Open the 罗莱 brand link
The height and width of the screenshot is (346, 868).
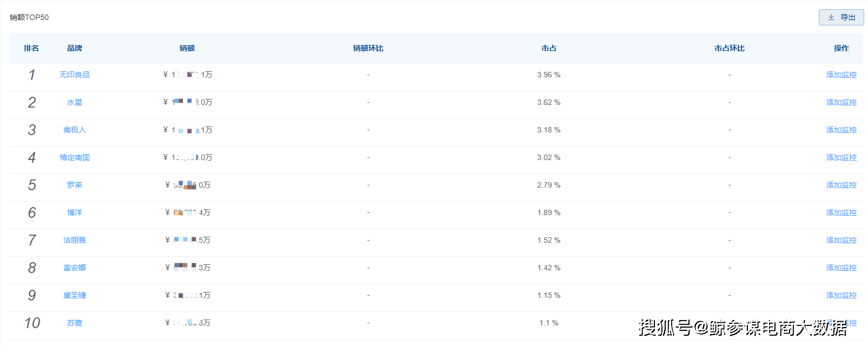click(x=75, y=185)
